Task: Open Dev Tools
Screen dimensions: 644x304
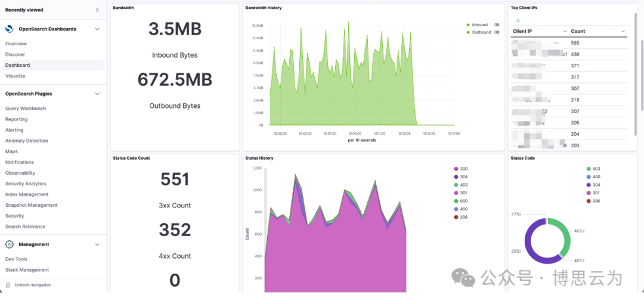Action: tap(17, 259)
